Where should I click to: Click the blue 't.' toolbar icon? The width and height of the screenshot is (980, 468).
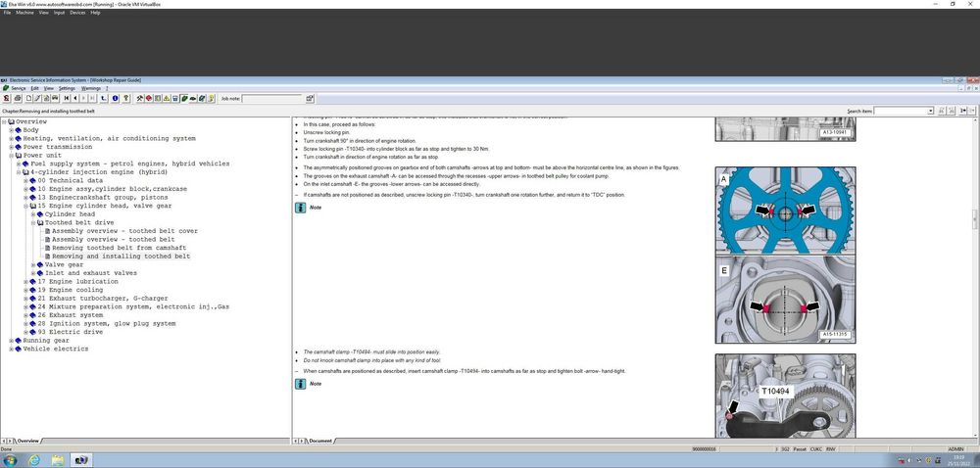(104, 99)
